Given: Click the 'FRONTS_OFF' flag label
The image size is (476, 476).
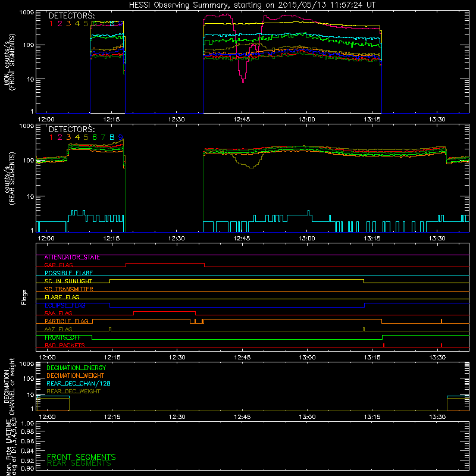Looking at the screenshot, I should point(62,337).
